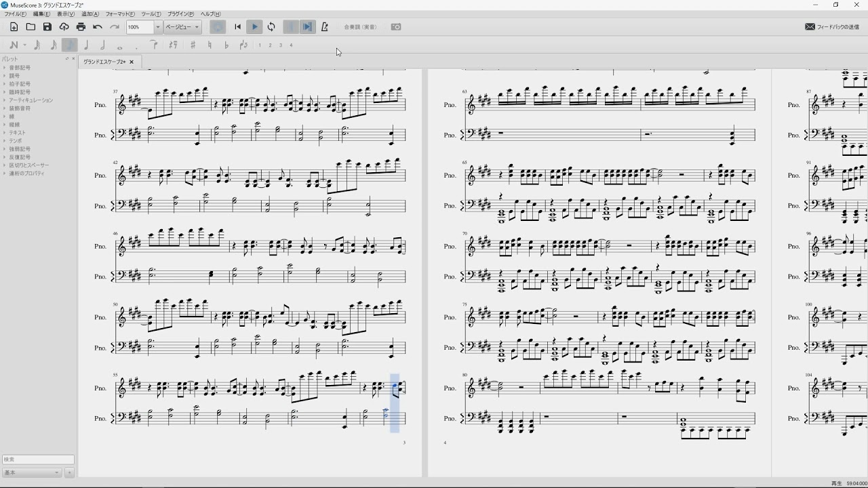This screenshot has width=868, height=488.
Task: Toggle play repeats button
Action: click(x=291, y=27)
